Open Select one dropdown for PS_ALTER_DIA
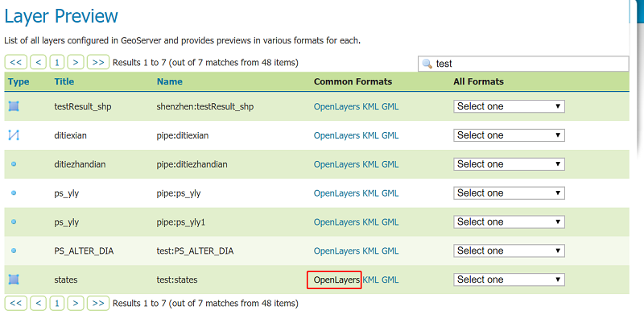Viewport: 644px width, 323px height. pyautogui.click(x=509, y=251)
